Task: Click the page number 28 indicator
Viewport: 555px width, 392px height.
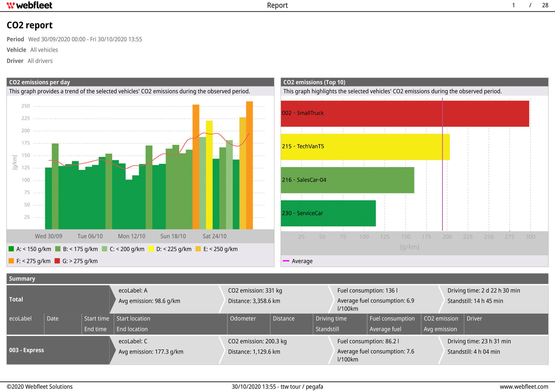Action: (545, 5)
